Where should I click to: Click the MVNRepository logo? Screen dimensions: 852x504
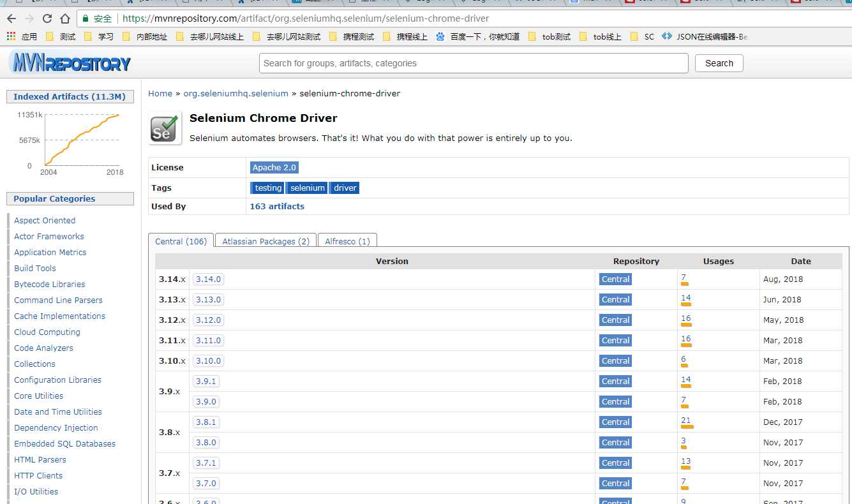[70, 63]
